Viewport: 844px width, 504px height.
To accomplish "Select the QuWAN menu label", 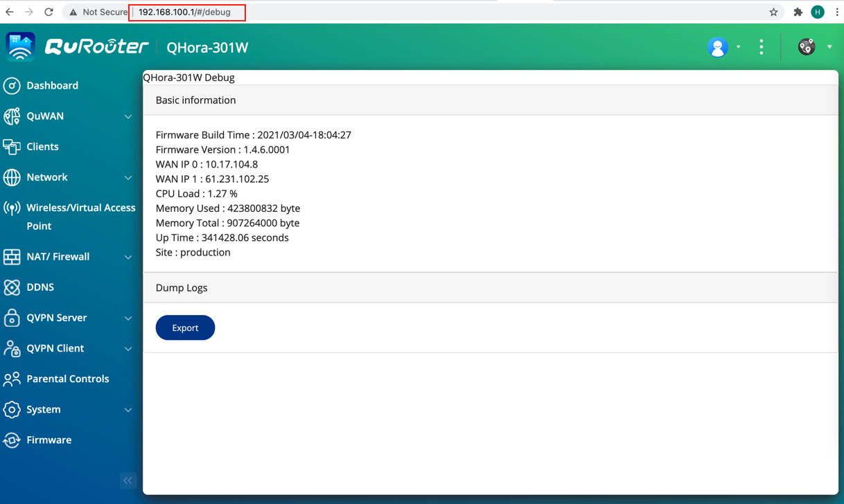I will pos(45,116).
